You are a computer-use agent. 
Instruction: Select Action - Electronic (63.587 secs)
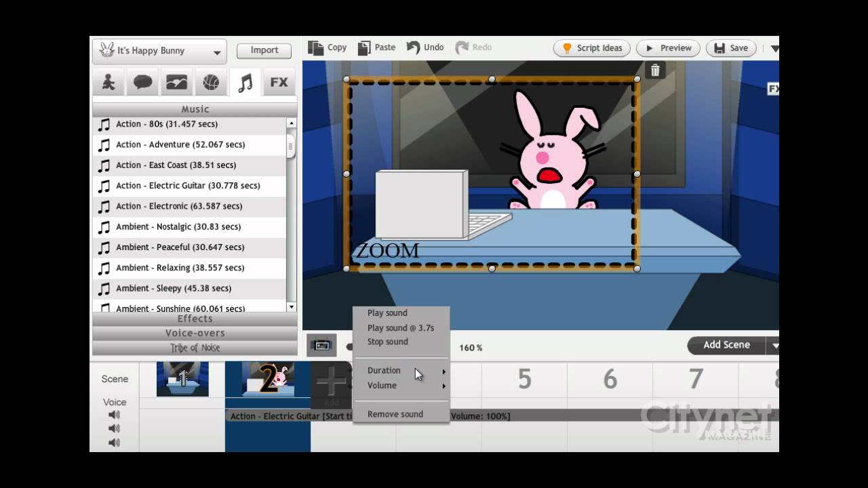click(189, 207)
